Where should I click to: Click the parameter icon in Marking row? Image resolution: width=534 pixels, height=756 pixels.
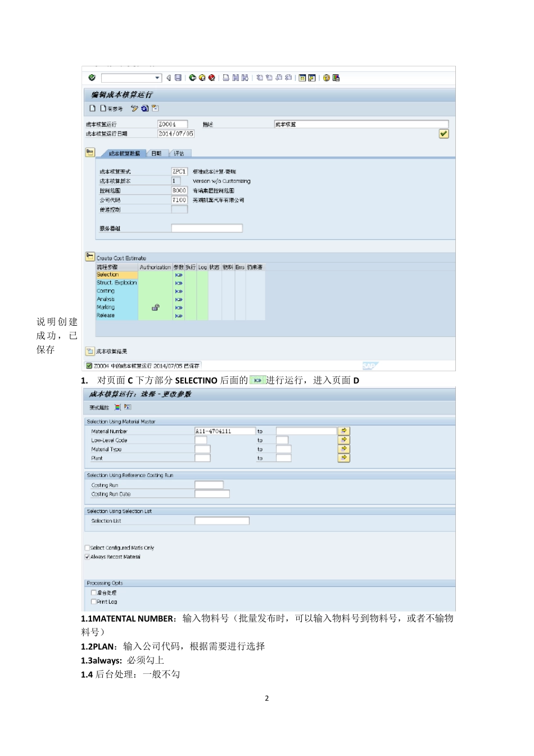(179, 308)
